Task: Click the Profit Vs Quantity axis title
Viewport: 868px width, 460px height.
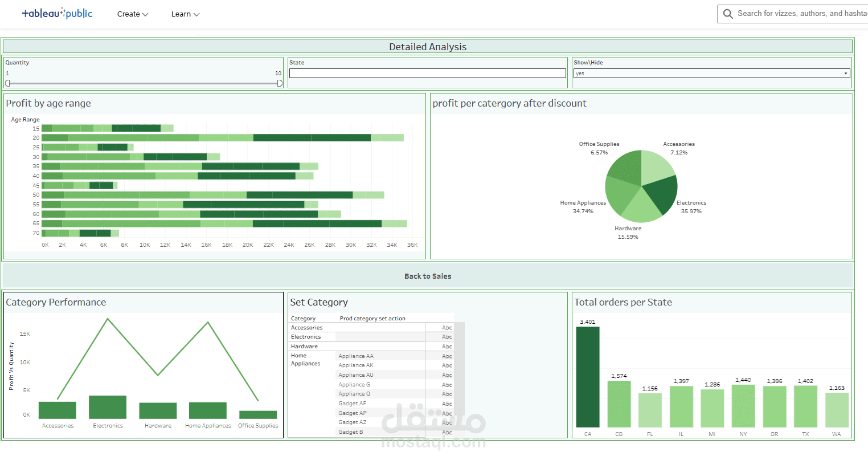Action: click(x=11, y=366)
